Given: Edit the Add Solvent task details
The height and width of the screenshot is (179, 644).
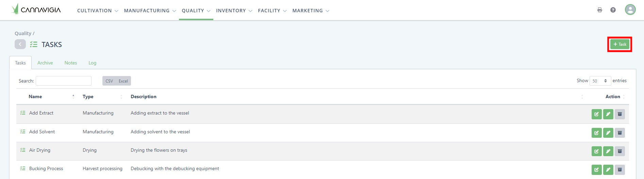Looking at the screenshot, I should click(597, 133).
